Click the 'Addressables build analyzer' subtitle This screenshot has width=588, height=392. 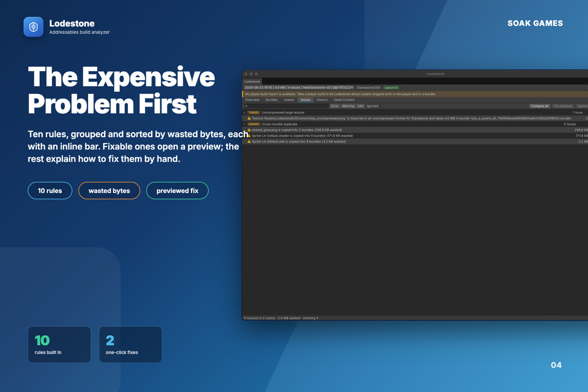click(x=79, y=32)
